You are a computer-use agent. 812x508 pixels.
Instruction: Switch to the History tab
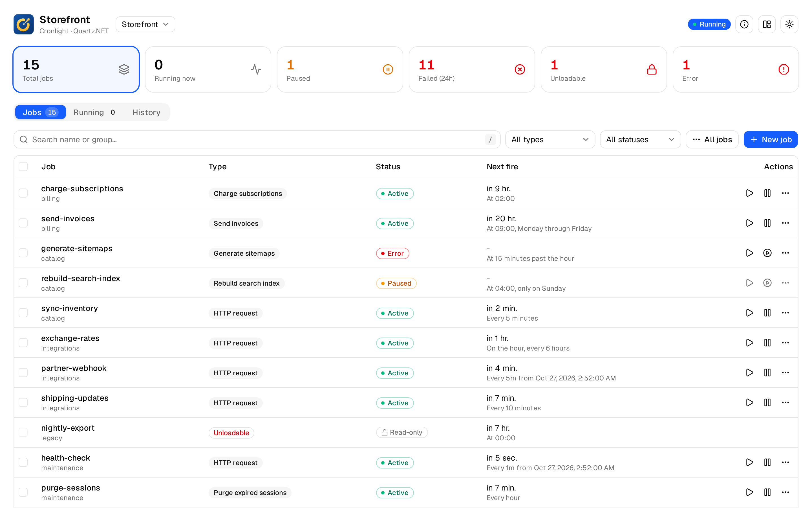[146, 112]
